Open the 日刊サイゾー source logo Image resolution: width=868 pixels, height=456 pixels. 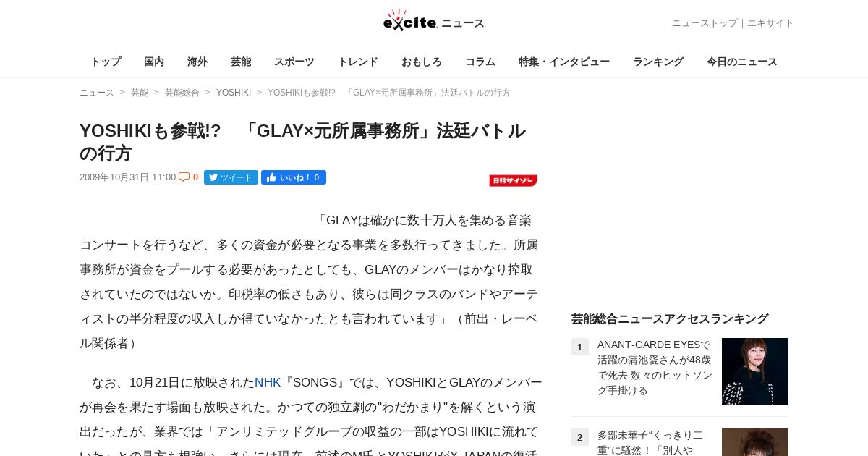[513, 180]
